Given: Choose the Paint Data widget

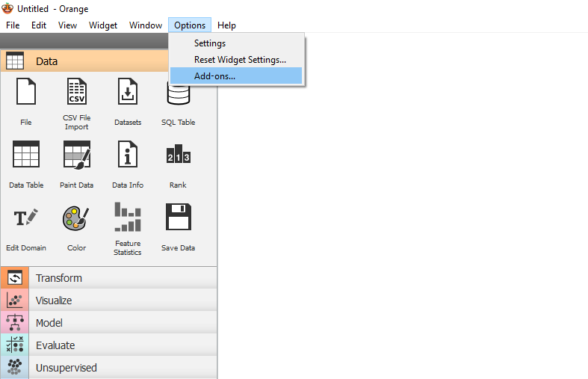Looking at the screenshot, I should [x=76, y=155].
